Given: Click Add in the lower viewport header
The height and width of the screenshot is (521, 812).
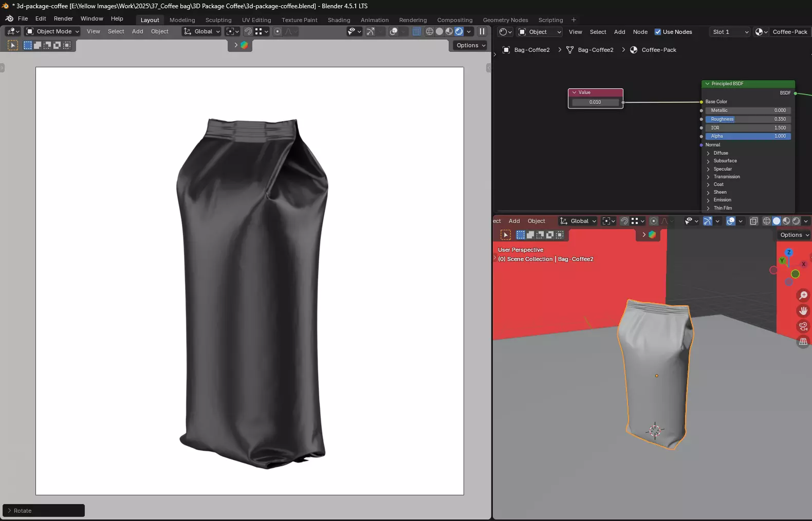Looking at the screenshot, I should coord(514,221).
